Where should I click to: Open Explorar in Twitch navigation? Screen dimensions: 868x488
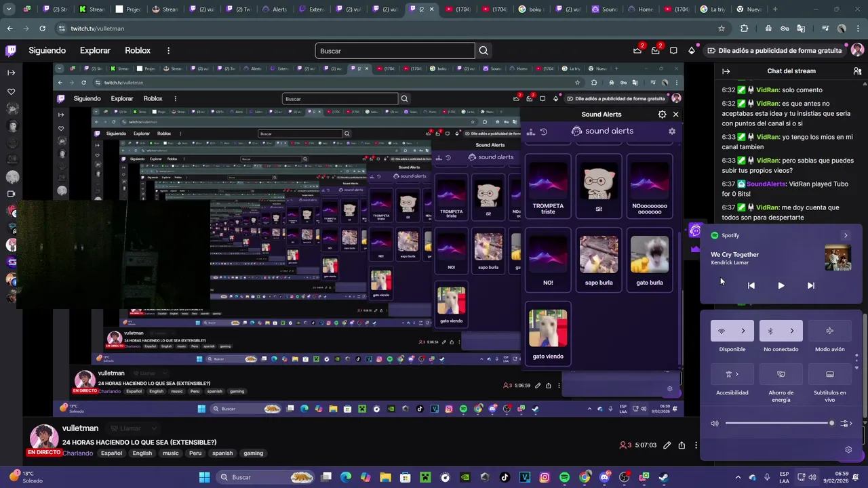pos(95,51)
